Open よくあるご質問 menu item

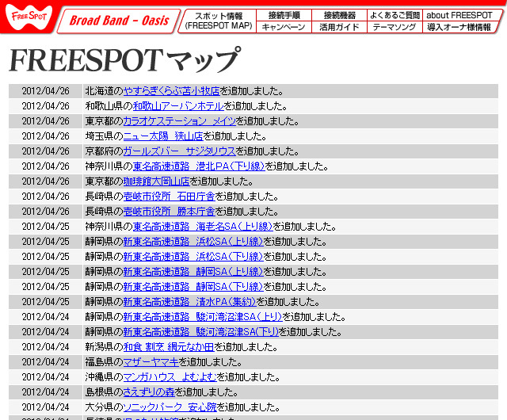(x=395, y=15)
